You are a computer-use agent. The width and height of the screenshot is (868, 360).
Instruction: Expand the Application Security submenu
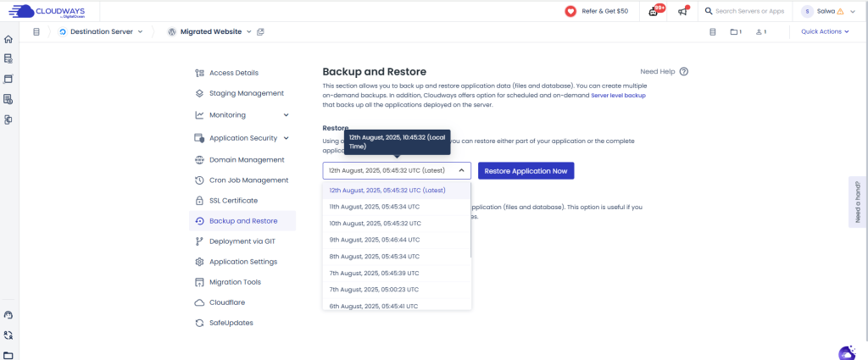[287, 137]
